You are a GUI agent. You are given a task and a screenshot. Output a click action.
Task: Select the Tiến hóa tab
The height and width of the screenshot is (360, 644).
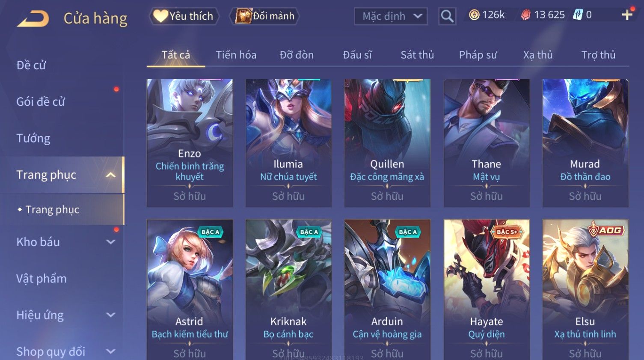(236, 55)
